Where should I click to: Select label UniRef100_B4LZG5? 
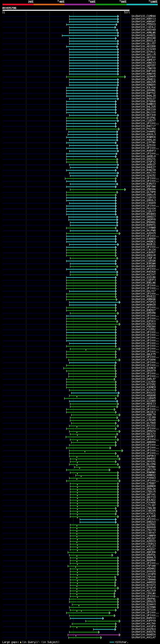(x=143, y=107)
